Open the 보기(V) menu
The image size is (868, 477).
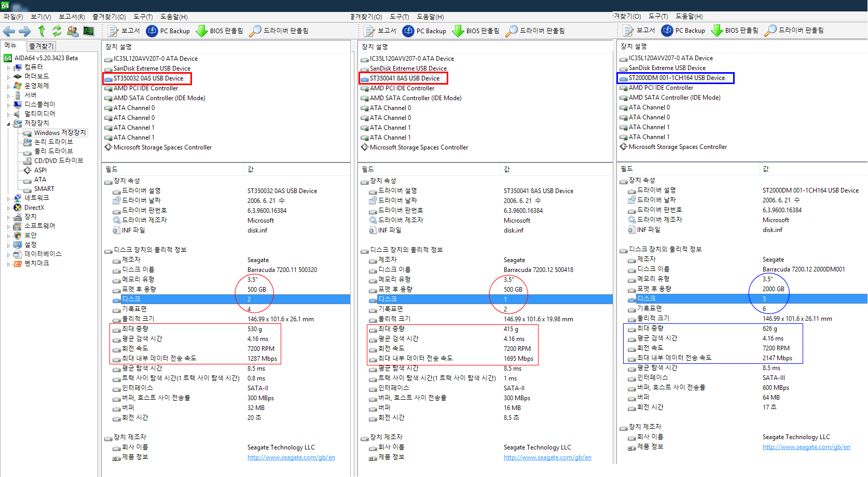click(x=40, y=17)
